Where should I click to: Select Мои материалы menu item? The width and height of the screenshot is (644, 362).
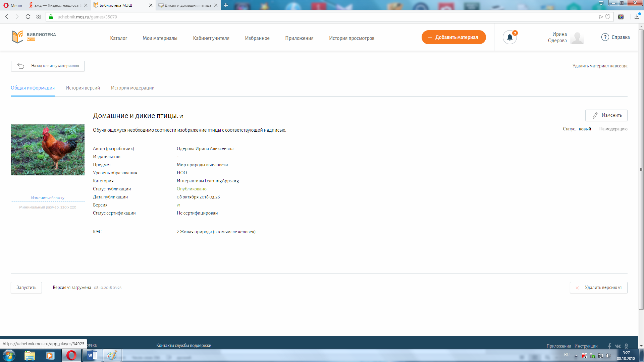pyautogui.click(x=160, y=39)
